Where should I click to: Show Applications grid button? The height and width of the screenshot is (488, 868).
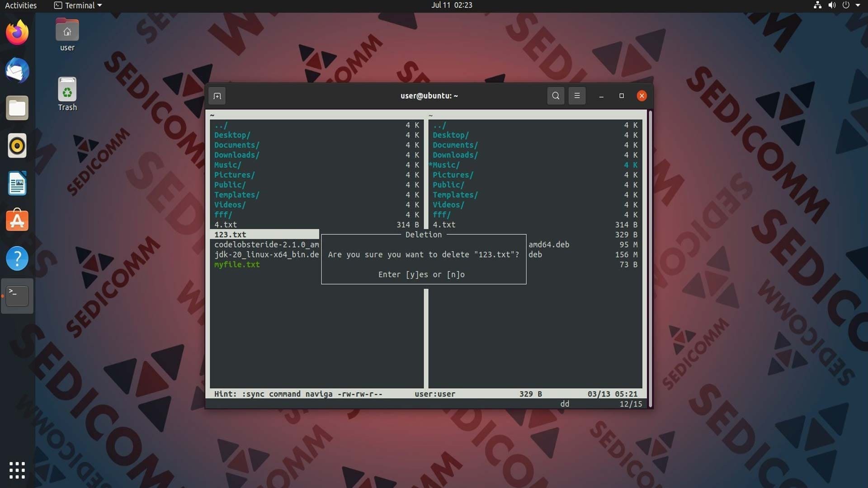pos(17,470)
